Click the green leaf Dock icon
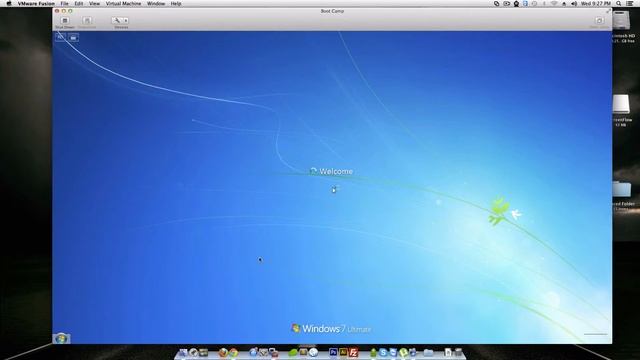 click(x=293, y=352)
